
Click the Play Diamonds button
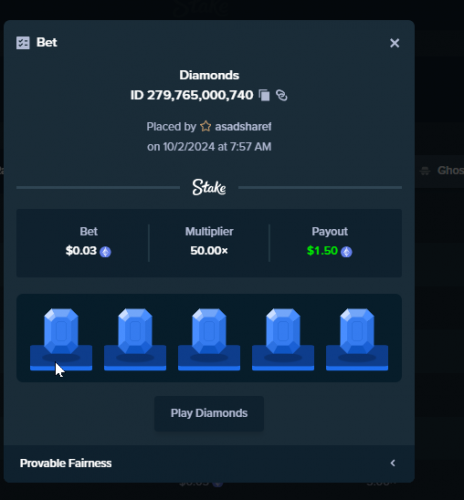209,413
